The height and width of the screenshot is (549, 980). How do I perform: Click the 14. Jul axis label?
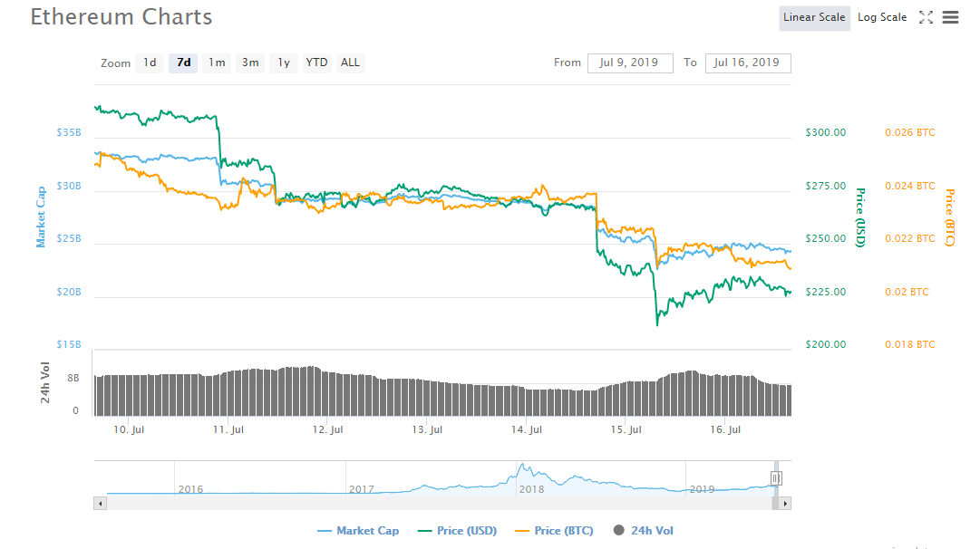click(526, 429)
